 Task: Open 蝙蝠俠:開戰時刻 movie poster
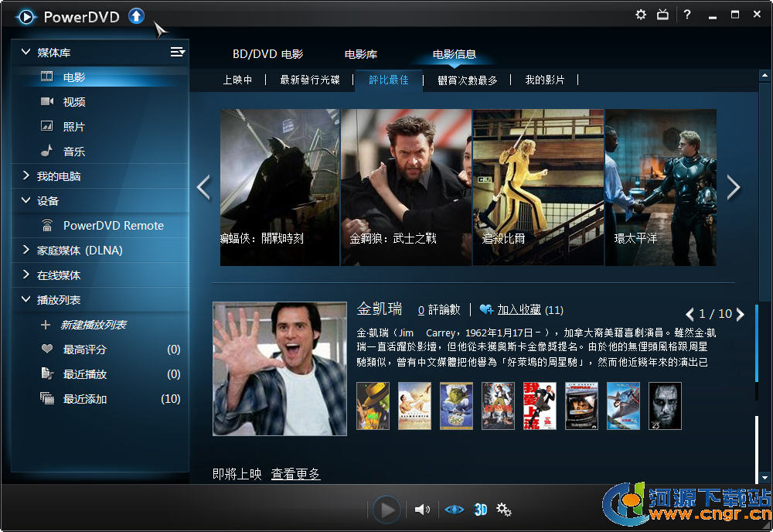tap(280, 187)
